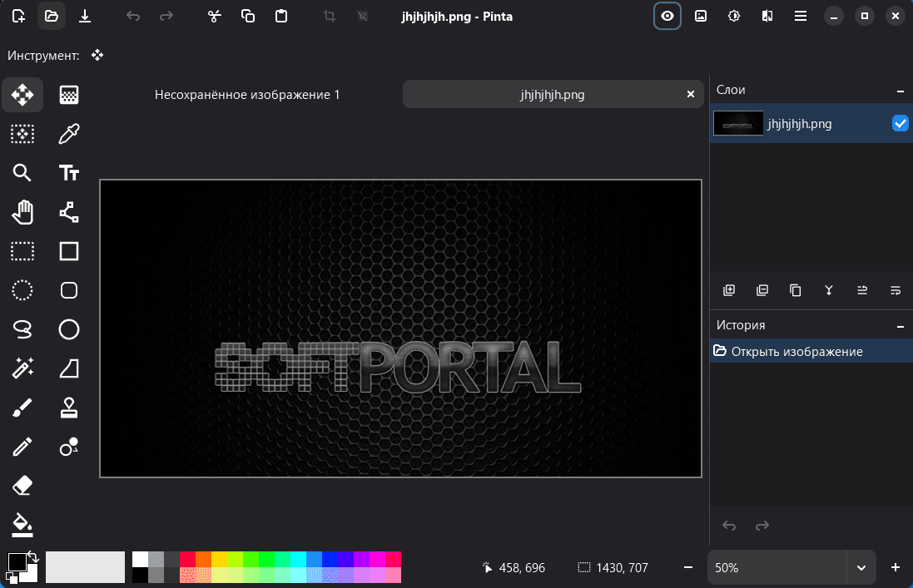Toggle visibility checkbox of jhjhjhjh.png layer

point(901,123)
